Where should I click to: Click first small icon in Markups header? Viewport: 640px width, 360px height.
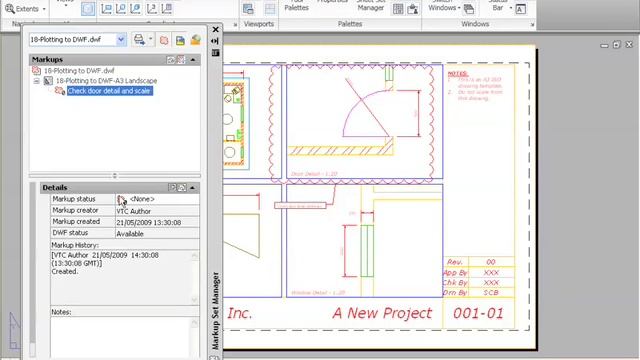click(171, 60)
